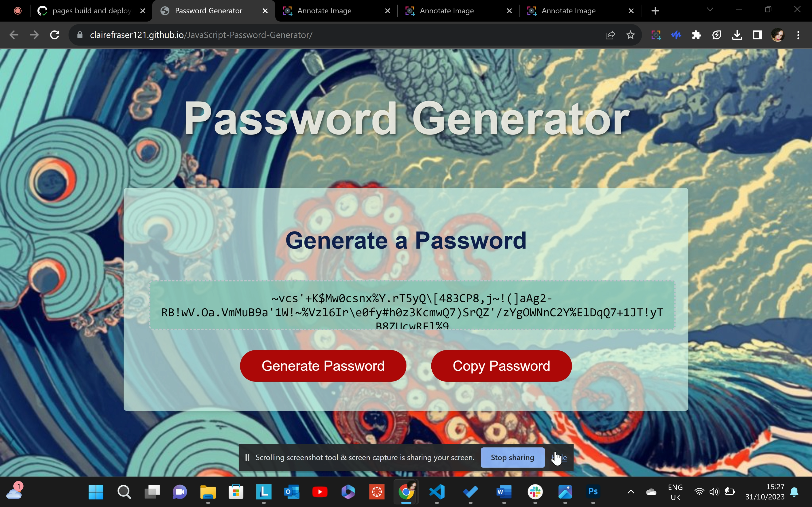Click the browser share/export icon
This screenshot has width=812, height=507.
point(610,35)
